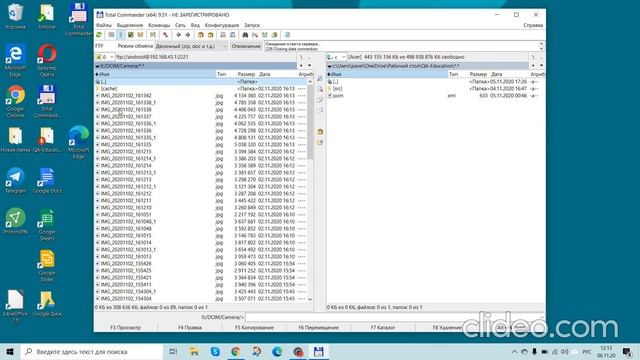Open file search with the binoculars icon
This screenshot has width=640, height=360.
[x=245, y=35]
